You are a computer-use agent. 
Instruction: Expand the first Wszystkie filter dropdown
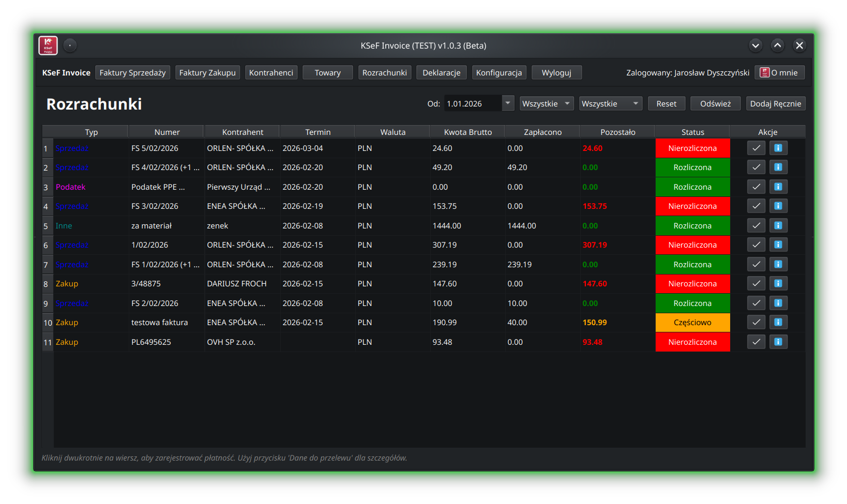(x=547, y=104)
